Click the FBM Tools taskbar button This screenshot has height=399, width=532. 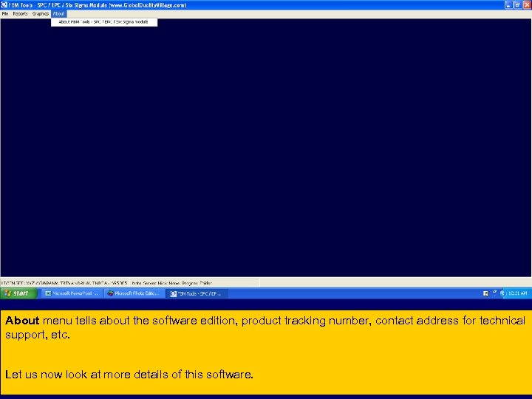[197, 293]
